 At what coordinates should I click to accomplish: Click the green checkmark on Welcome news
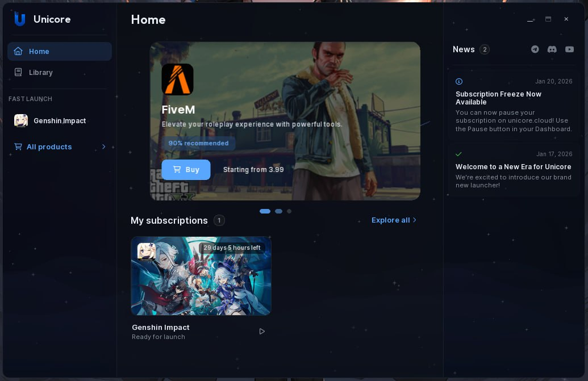point(459,154)
